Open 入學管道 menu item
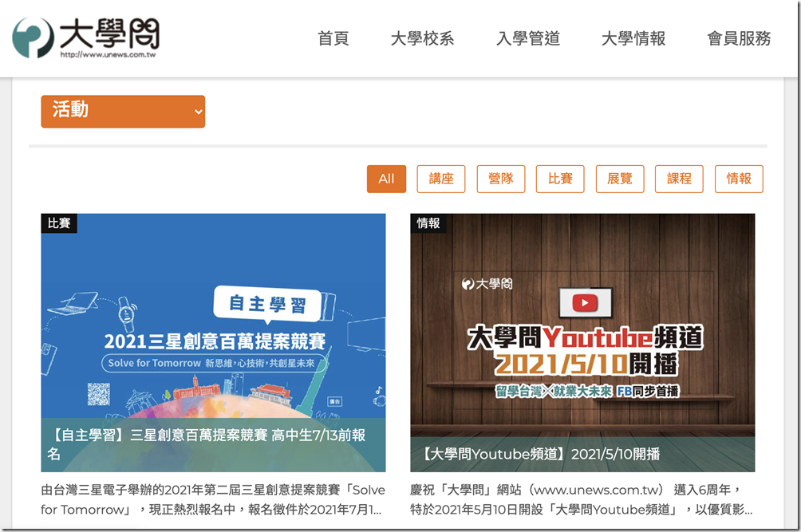Screen dimensions: 801x532 point(527,38)
